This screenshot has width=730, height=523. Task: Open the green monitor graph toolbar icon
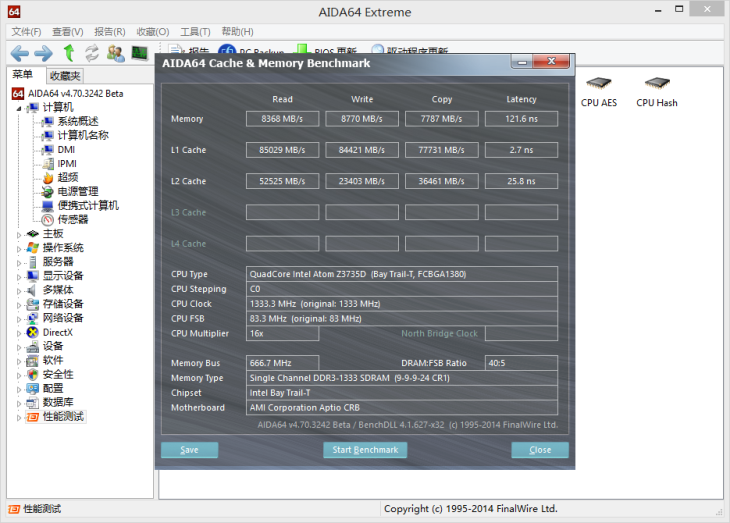point(139,53)
